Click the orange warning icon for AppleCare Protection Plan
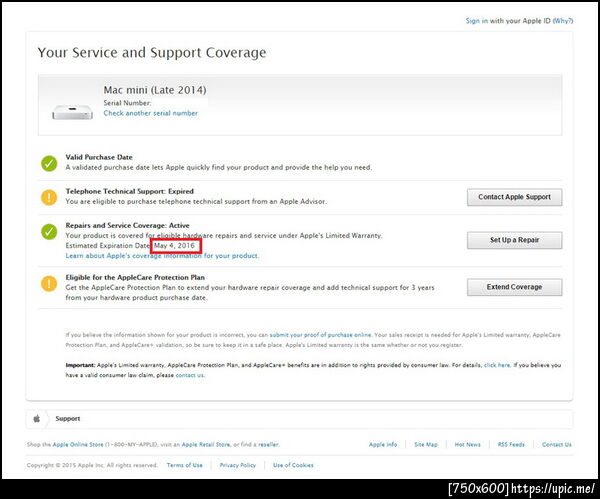 pyautogui.click(x=49, y=284)
